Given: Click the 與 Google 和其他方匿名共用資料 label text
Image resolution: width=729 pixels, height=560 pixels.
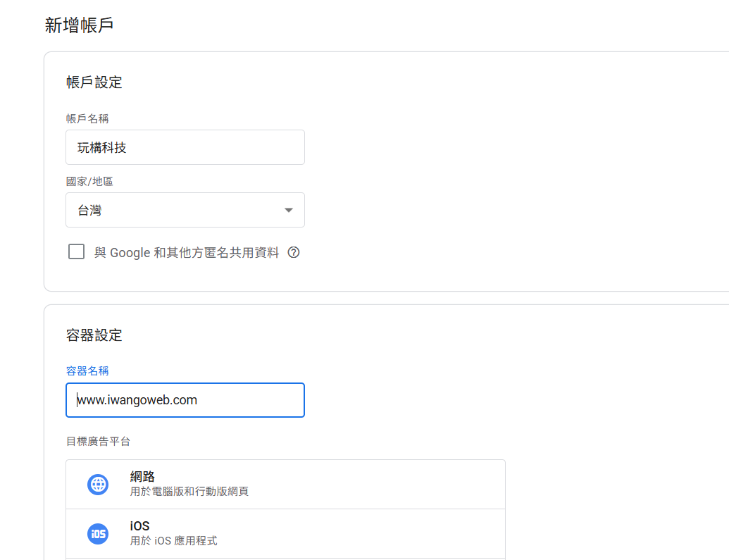Looking at the screenshot, I should pos(187,252).
